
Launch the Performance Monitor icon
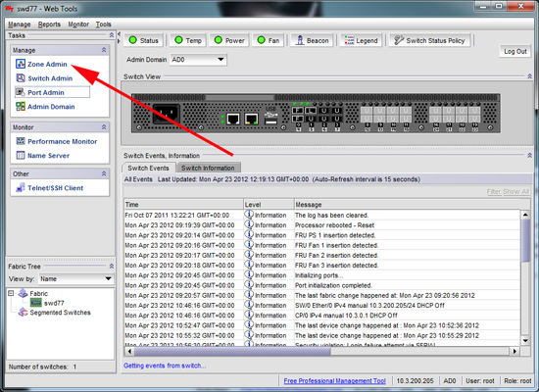tap(21, 141)
